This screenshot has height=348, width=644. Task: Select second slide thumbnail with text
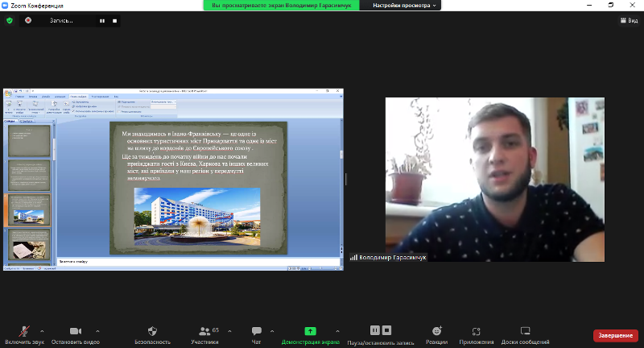[29, 176]
